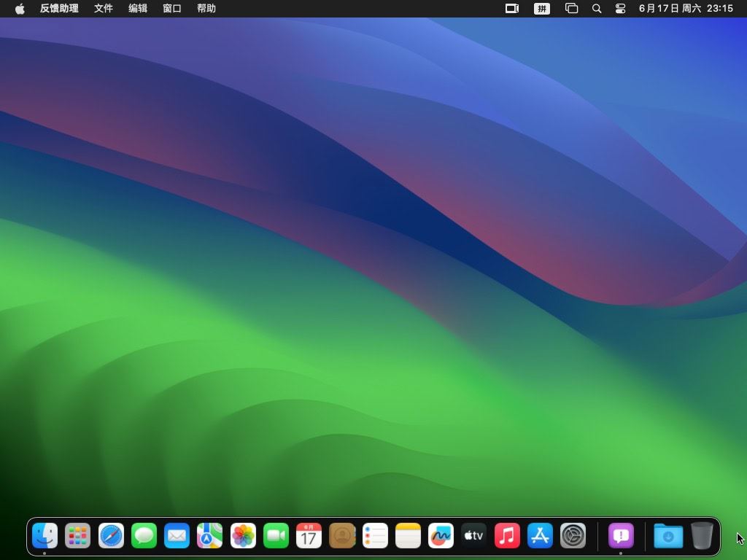
Task: Switch the 拼 input method
Action: pos(541,9)
